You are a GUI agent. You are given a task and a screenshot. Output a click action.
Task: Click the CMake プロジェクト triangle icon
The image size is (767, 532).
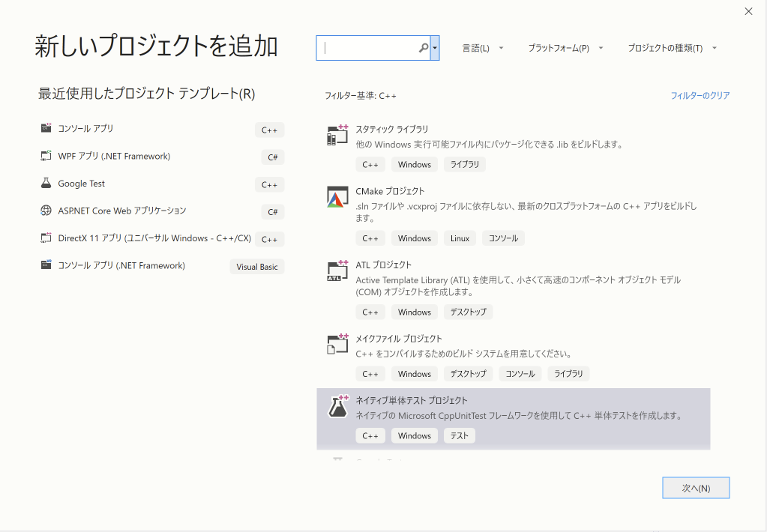point(337,197)
